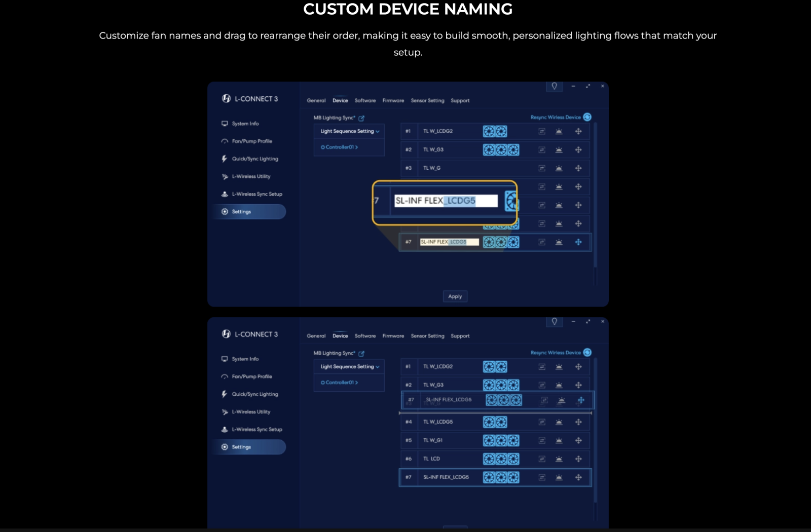Click lighting dome icon for TL W_G3, upper window

(559, 150)
